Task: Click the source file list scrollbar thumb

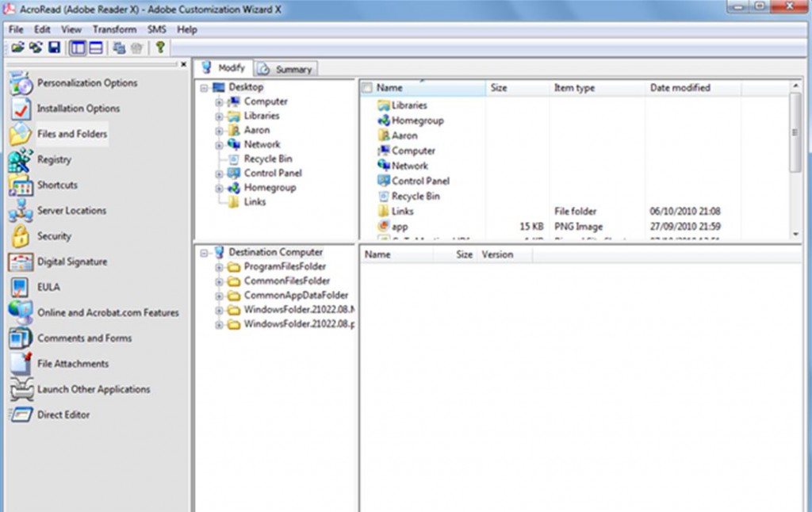Action: coord(795,132)
